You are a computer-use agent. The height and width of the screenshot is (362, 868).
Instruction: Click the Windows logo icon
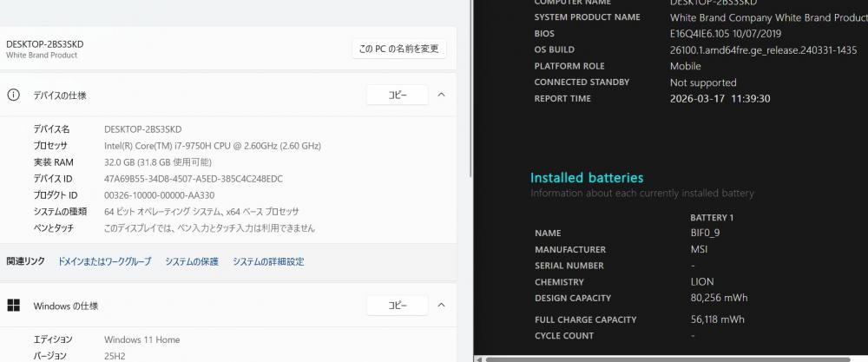[13, 306]
